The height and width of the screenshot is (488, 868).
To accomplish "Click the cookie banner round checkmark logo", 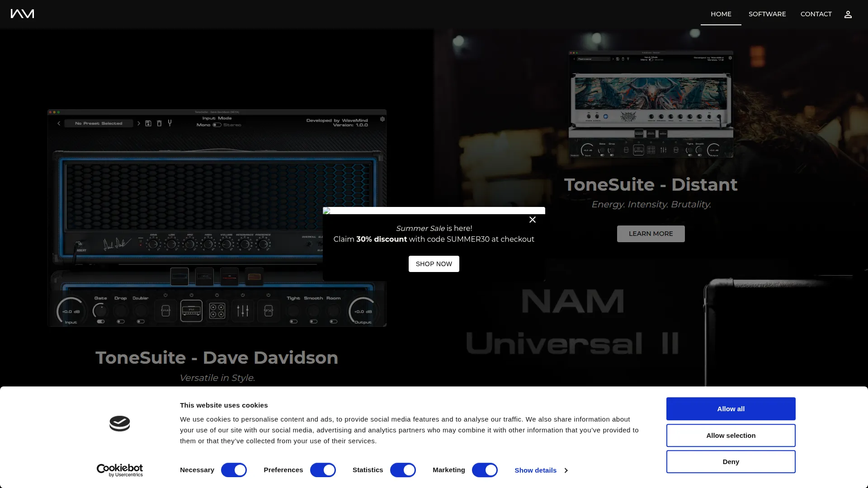I will [120, 423].
